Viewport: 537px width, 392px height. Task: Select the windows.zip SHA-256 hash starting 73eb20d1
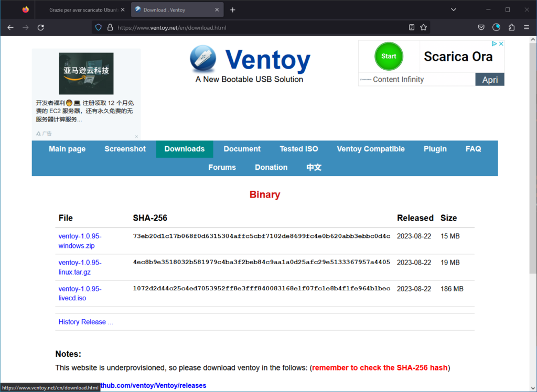tap(262, 236)
